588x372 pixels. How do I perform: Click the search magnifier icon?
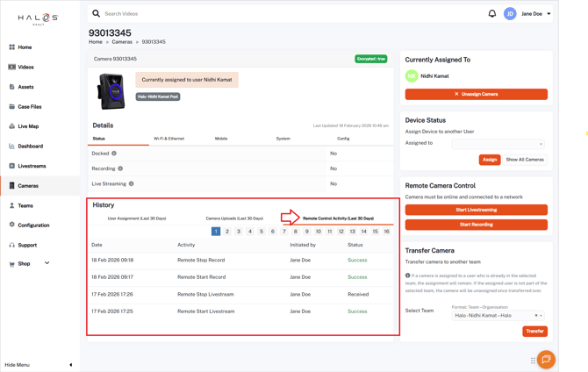[x=97, y=14]
